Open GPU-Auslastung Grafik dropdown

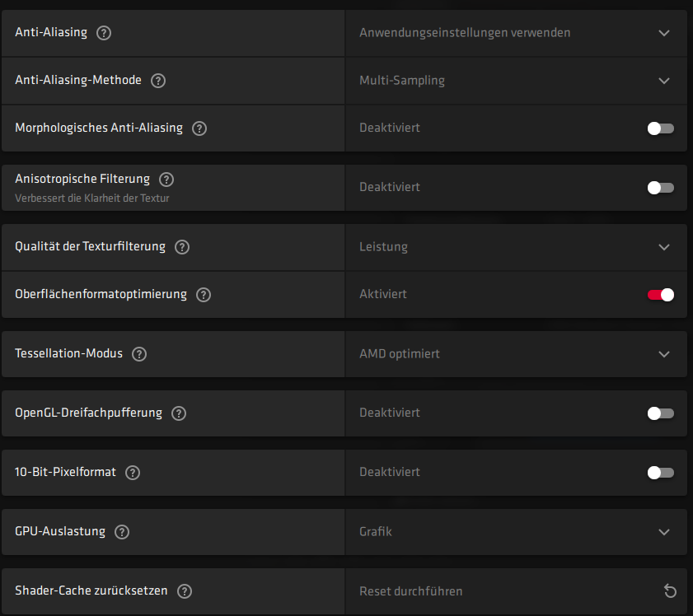pos(516,532)
